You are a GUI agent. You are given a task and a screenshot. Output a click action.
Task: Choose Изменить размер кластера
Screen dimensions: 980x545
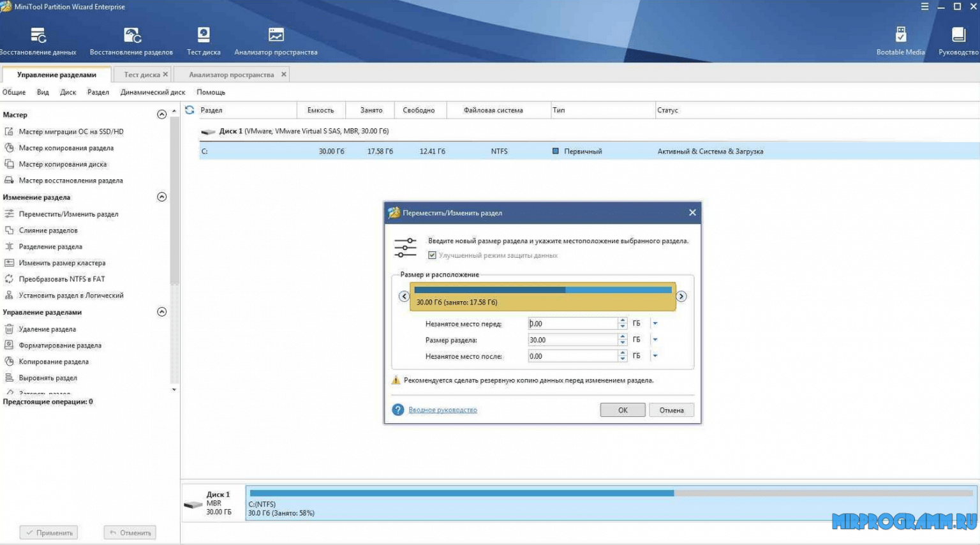(x=62, y=263)
